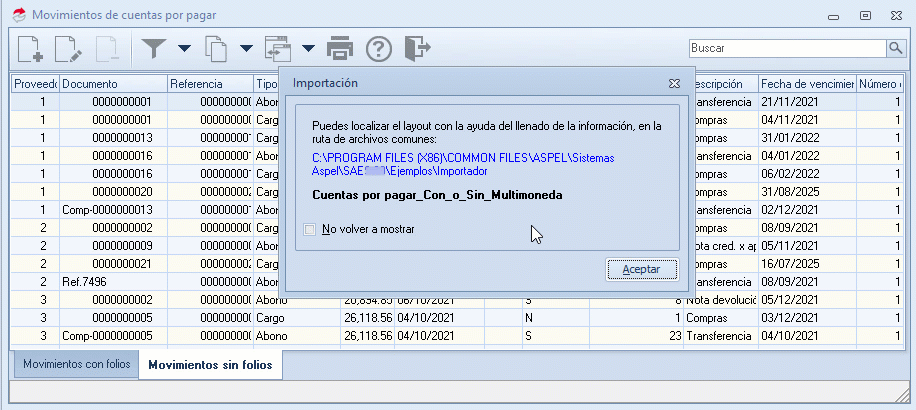This screenshot has height=410, width=916.
Task: Click the add new movement icon
Action: click(31, 48)
